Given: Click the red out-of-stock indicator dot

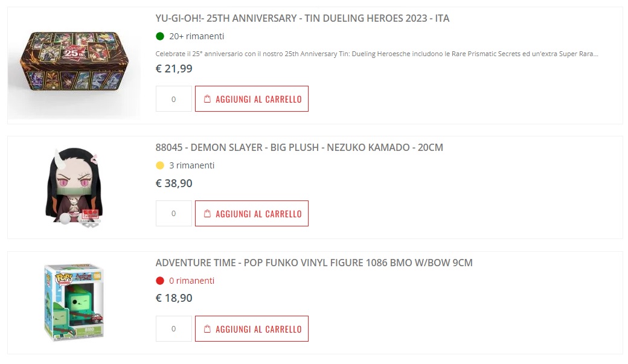Looking at the screenshot, I should (160, 281).
